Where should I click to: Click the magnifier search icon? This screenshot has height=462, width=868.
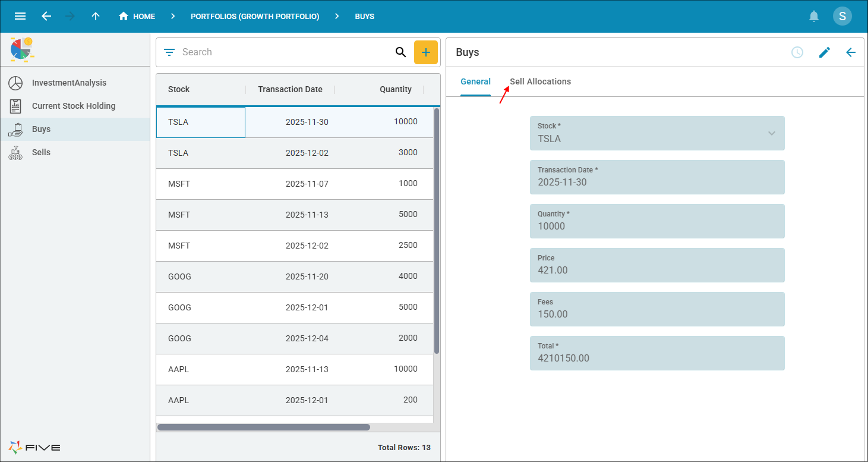[x=400, y=52]
